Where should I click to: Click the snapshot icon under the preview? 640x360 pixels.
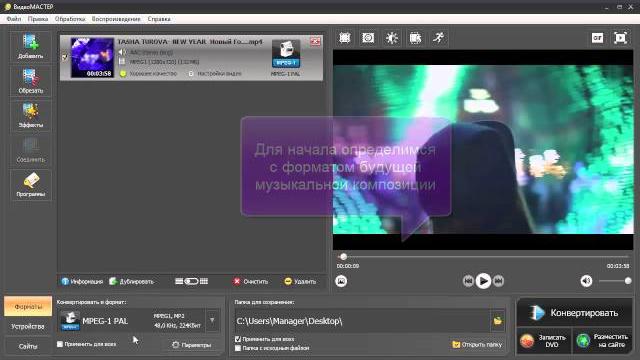341,281
